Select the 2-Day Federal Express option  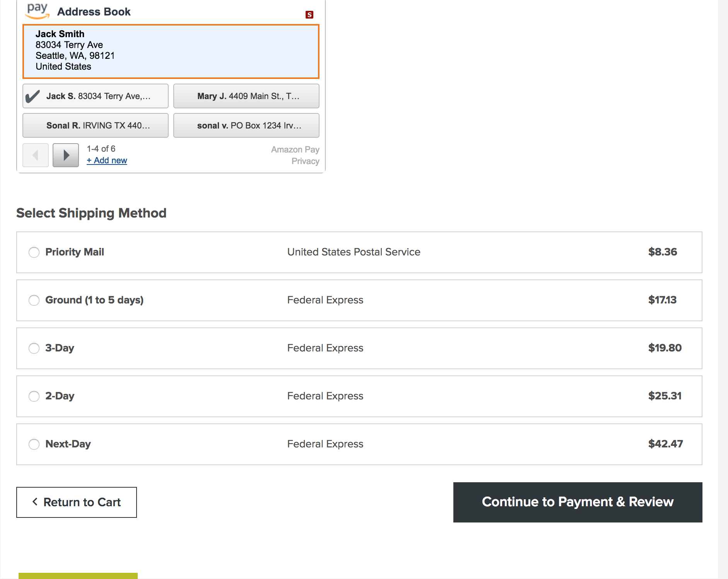point(34,396)
